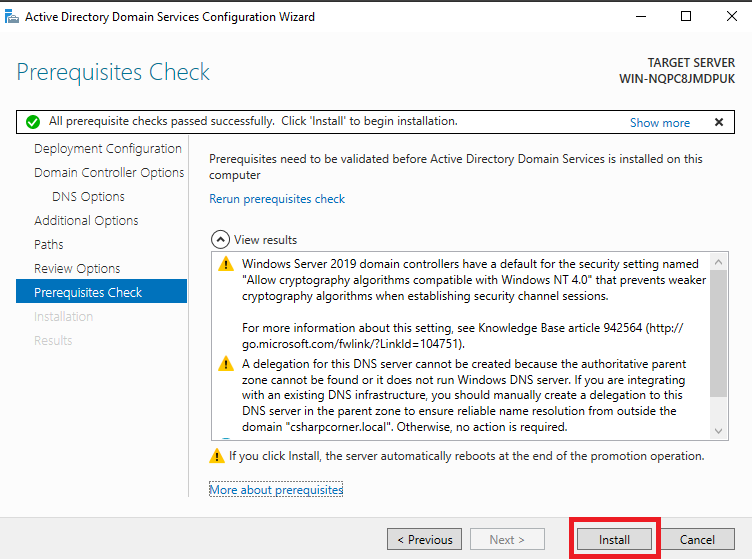Click Rerun prerequisites check link
The width and height of the screenshot is (752, 559).
(x=277, y=199)
